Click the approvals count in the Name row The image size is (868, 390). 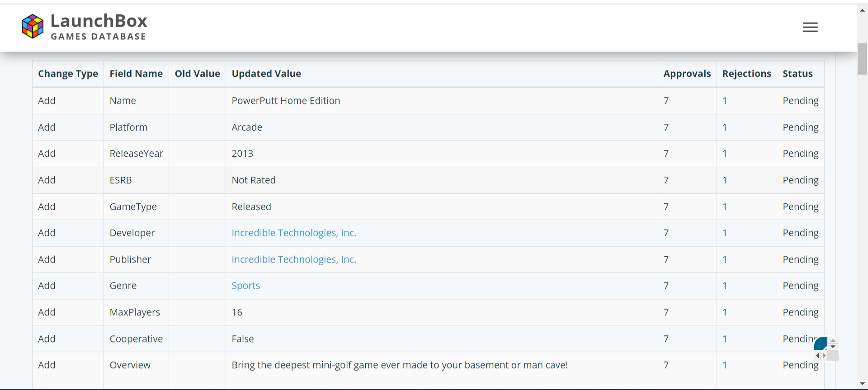point(666,101)
